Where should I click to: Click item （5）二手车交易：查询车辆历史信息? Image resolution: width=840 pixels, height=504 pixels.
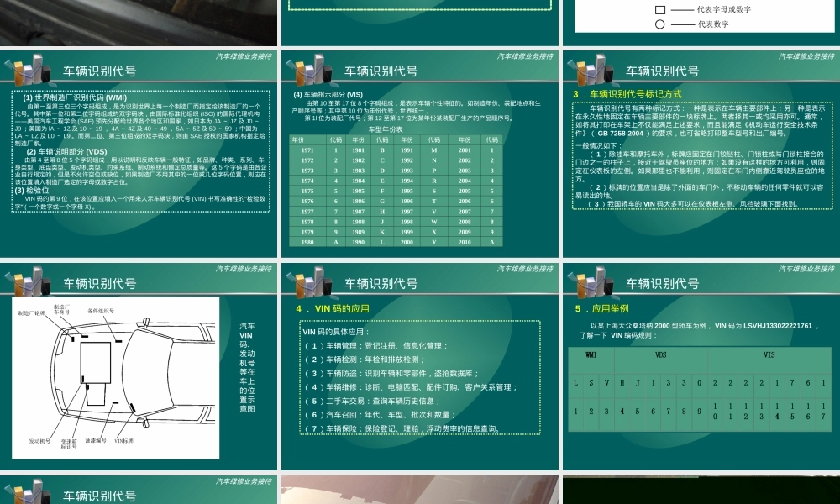pos(371,402)
